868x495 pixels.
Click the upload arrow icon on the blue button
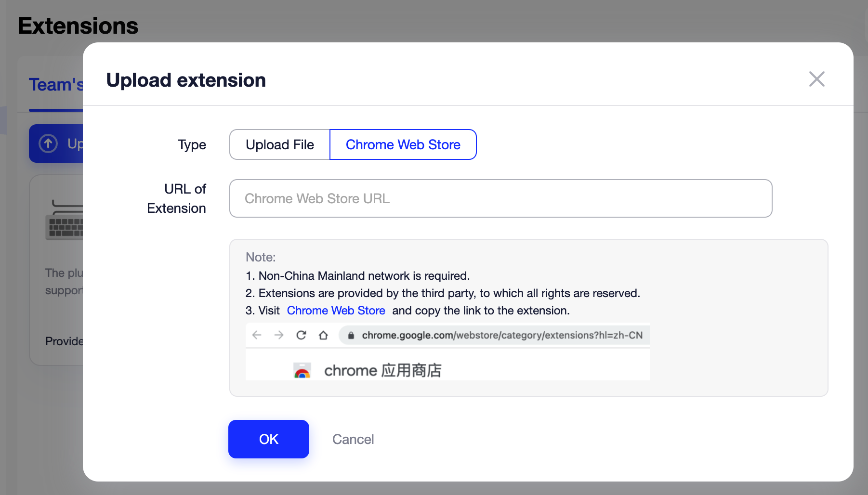coord(48,143)
